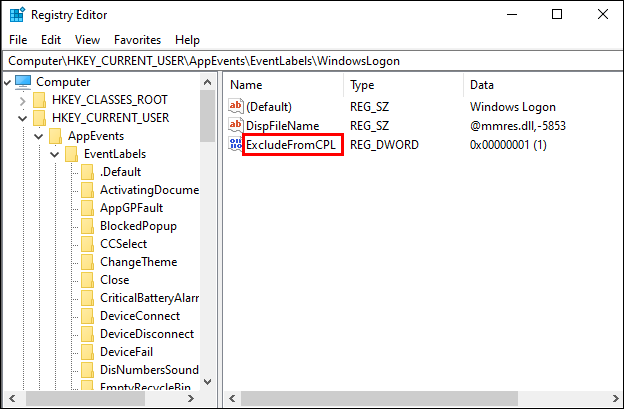Image resolution: width=624 pixels, height=409 pixels.
Task: Select the DispFileName value name
Action: (x=283, y=126)
